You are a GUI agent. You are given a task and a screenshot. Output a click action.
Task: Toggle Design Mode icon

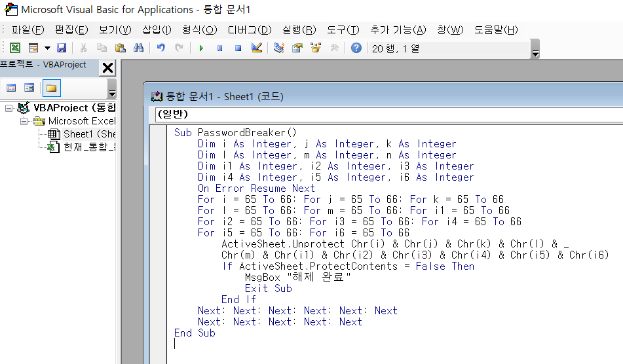point(257,48)
